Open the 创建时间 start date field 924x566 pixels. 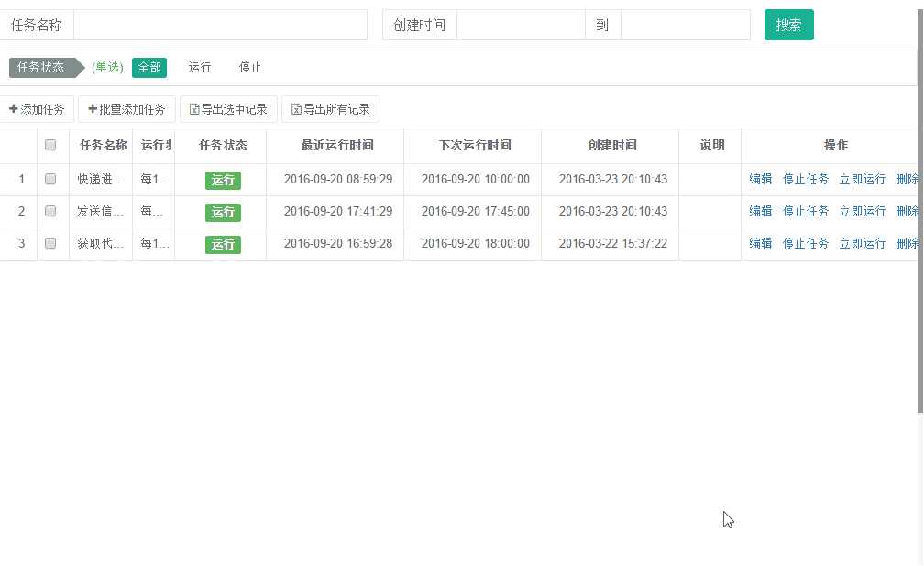[521, 25]
